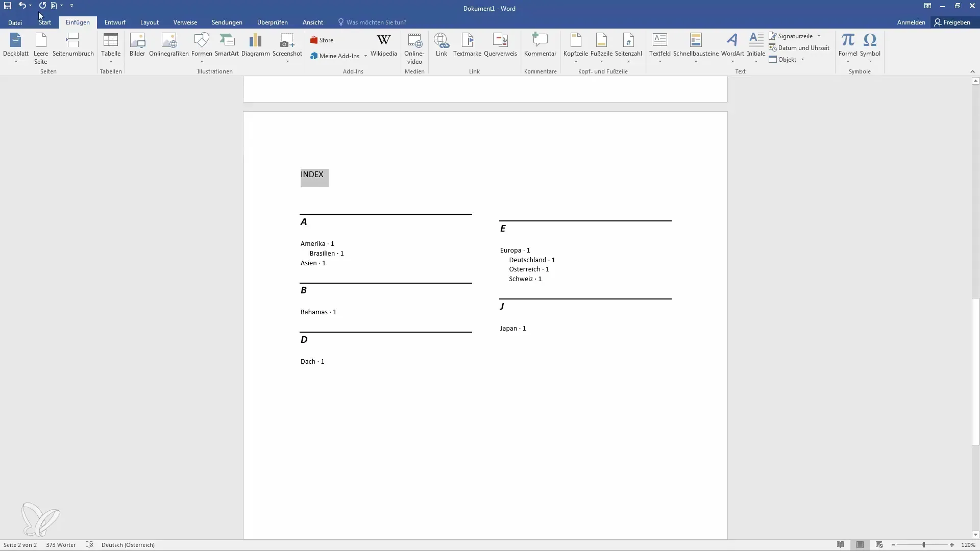Open the Fußzeile footer options
This screenshot has height=551, width=980.
(601, 48)
